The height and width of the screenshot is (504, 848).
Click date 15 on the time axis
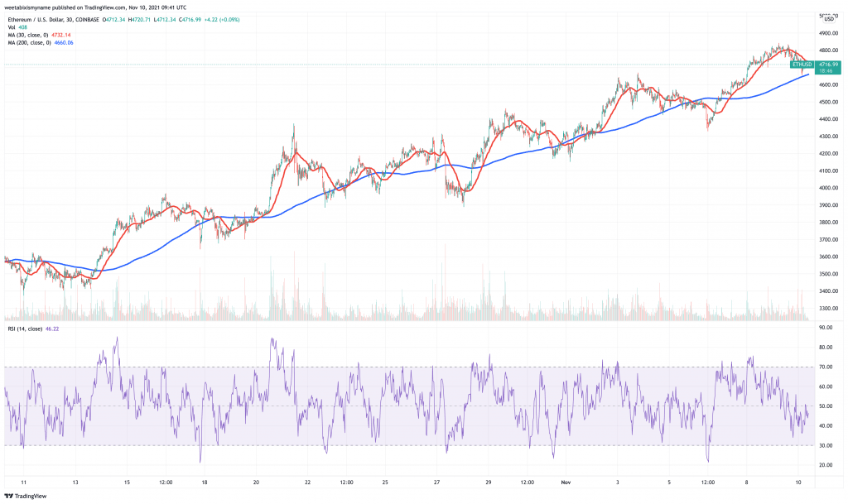click(127, 482)
